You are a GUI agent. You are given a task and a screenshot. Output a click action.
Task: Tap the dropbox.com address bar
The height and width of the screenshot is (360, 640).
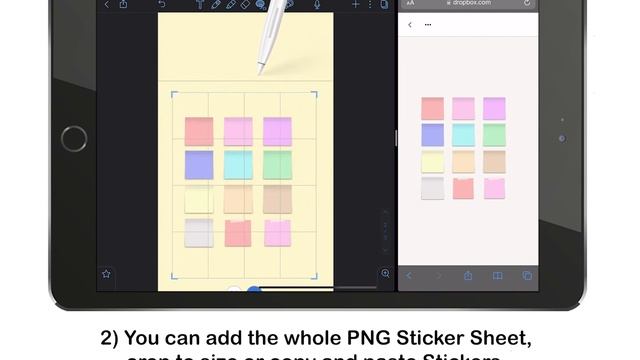tap(468, 4)
